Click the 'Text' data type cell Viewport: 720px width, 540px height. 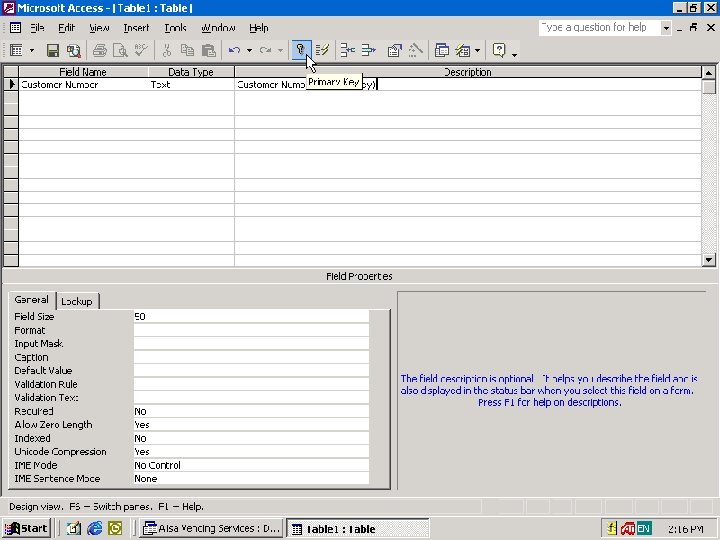pyautogui.click(x=191, y=84)
